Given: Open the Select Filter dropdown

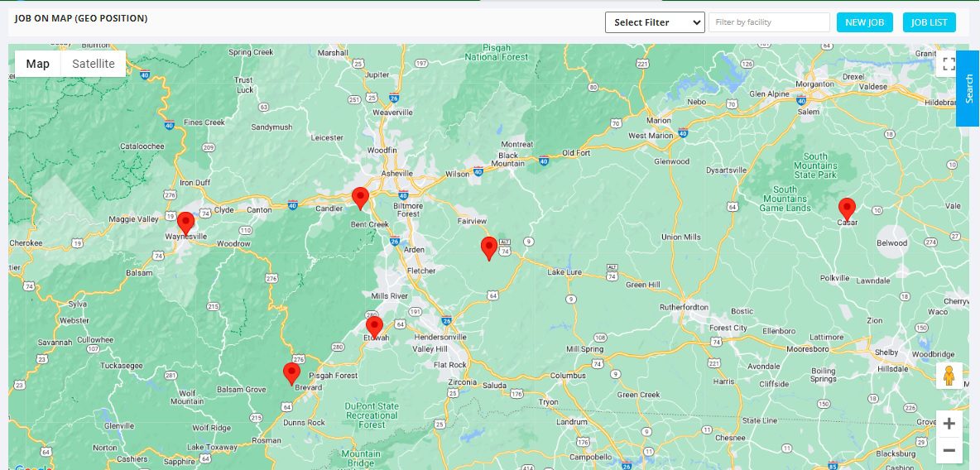Looking at the screenshot, I should point(655,22).
